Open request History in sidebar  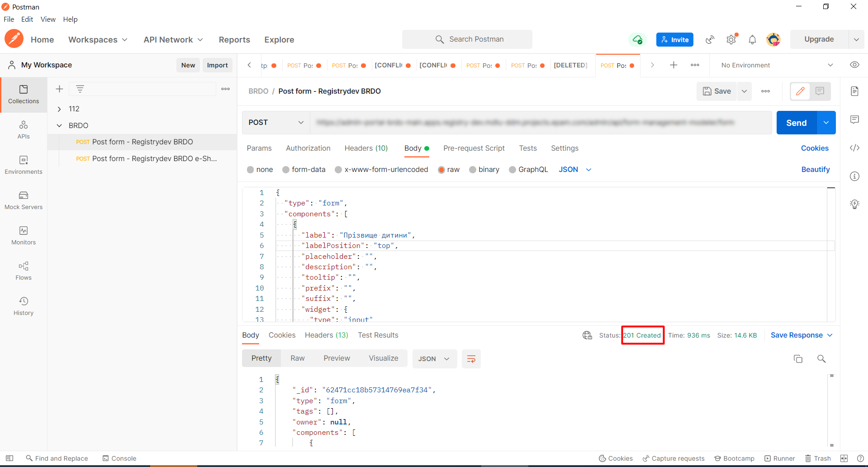pyautogui.click(x=24, y=306)
